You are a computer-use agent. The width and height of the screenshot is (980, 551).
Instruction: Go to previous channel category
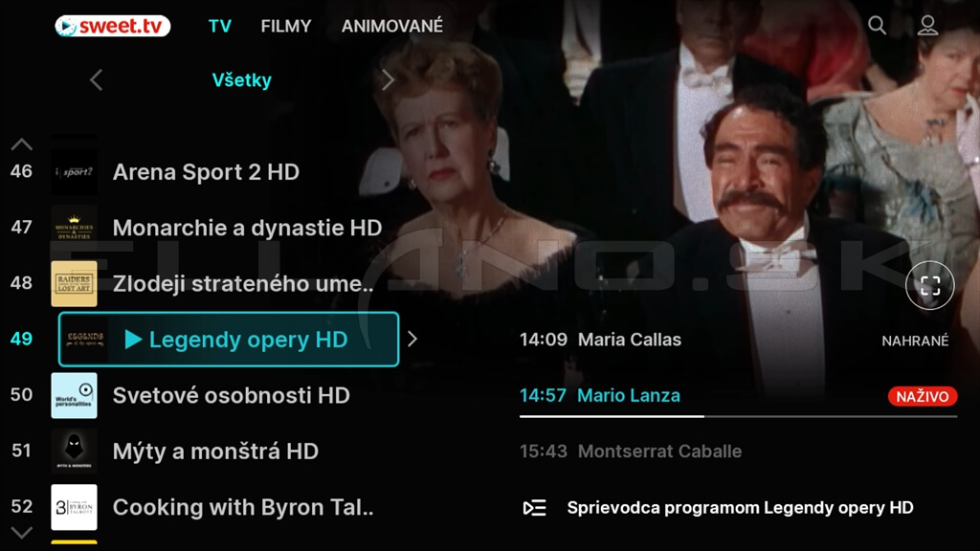tap(97, 80)
